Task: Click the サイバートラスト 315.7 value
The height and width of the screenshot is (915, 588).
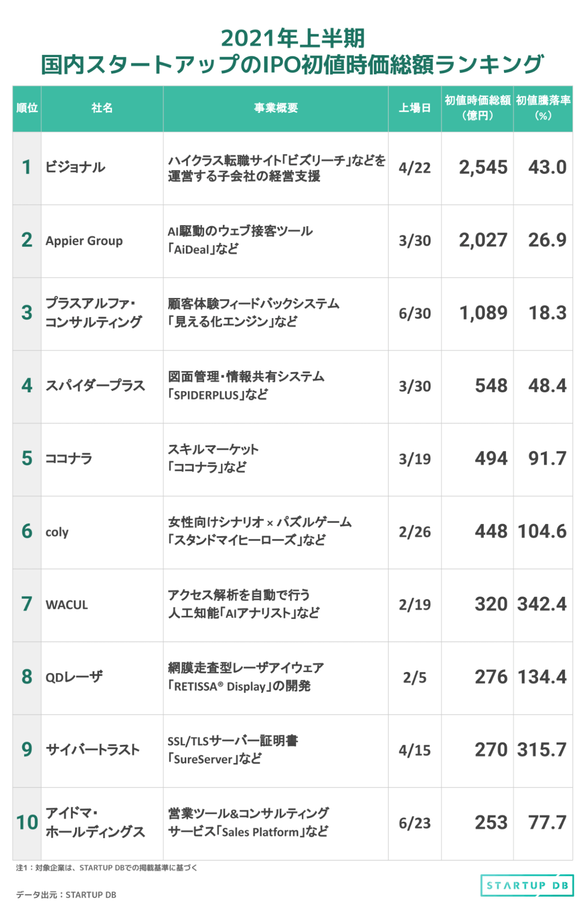Action: click(542, 750)
